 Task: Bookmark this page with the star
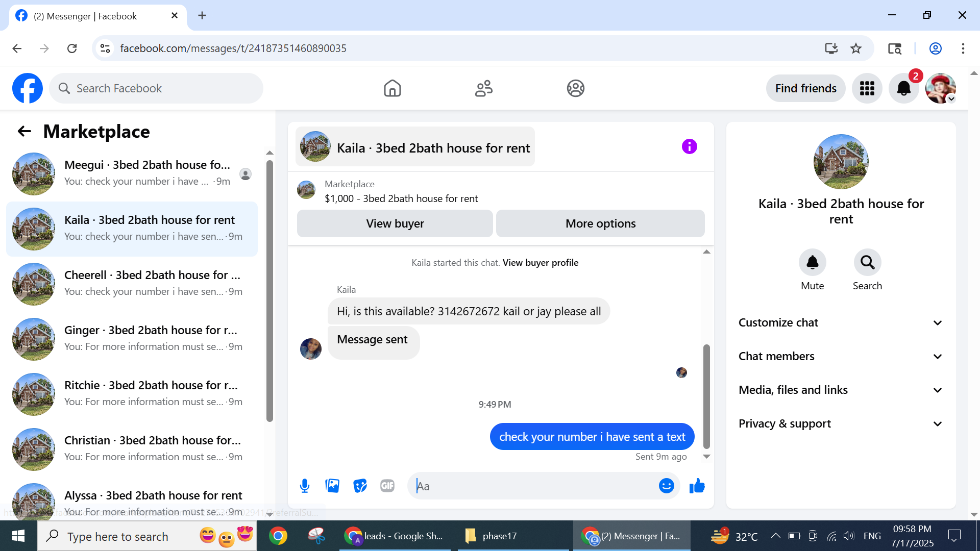[856, 48]
